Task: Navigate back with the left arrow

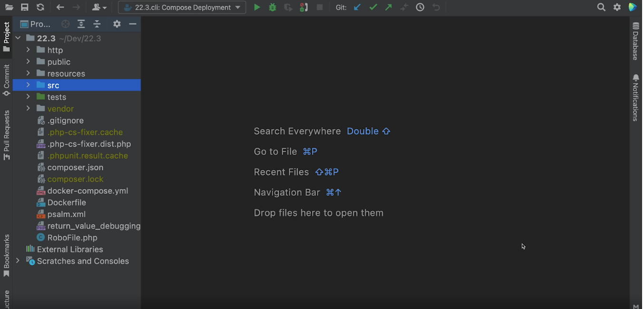Action: click(x=59, y=7)
